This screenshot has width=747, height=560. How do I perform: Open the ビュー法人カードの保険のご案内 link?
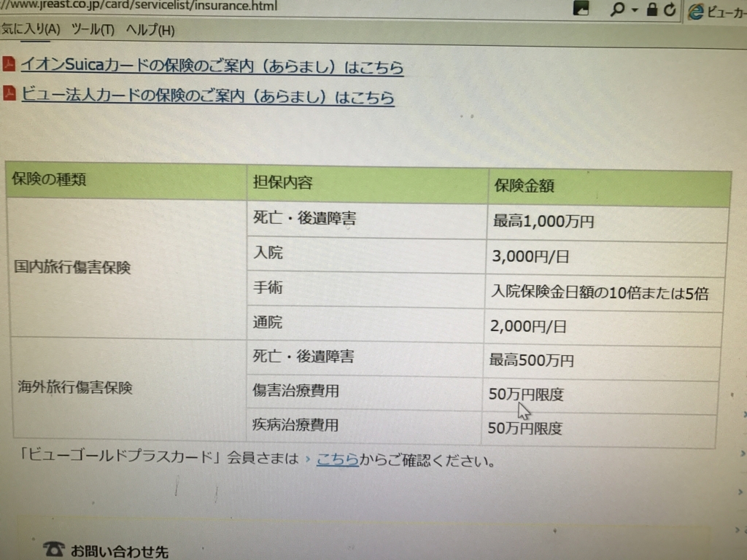[x=208, y=96]
